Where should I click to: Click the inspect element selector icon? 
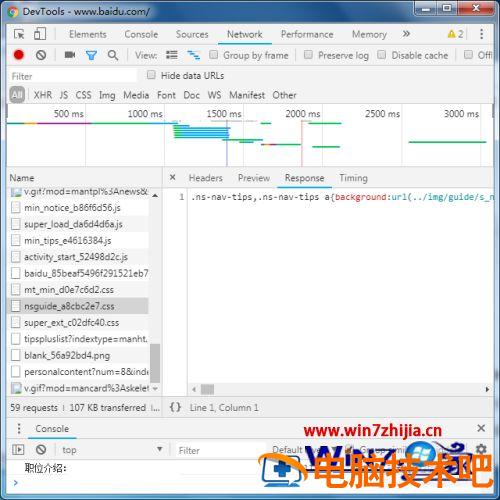tap(19, 34)
